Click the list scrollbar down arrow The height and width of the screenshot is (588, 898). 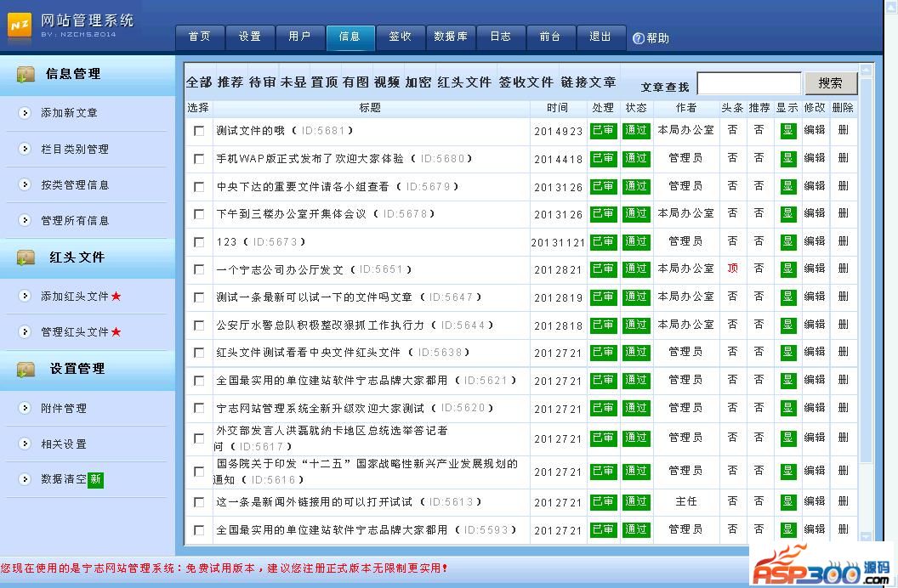point(866,536)
